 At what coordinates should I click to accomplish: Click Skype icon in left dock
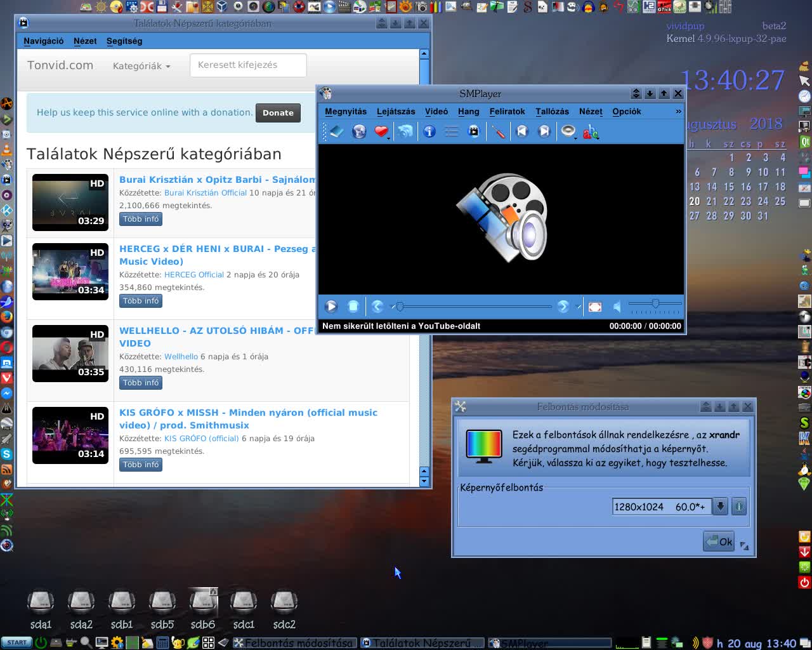coord(6,454)
